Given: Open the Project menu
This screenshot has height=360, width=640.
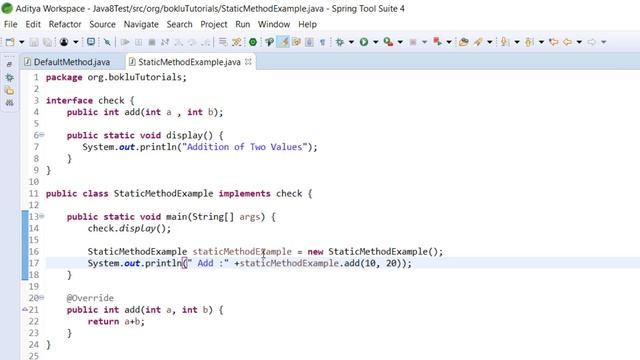Looking at the screenshot, I should (214, 24).
